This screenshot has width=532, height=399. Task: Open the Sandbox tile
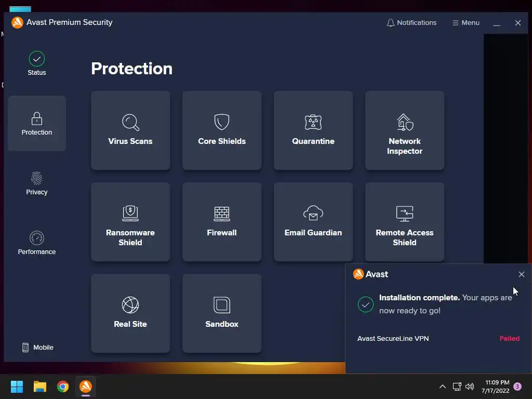[222, 313]
